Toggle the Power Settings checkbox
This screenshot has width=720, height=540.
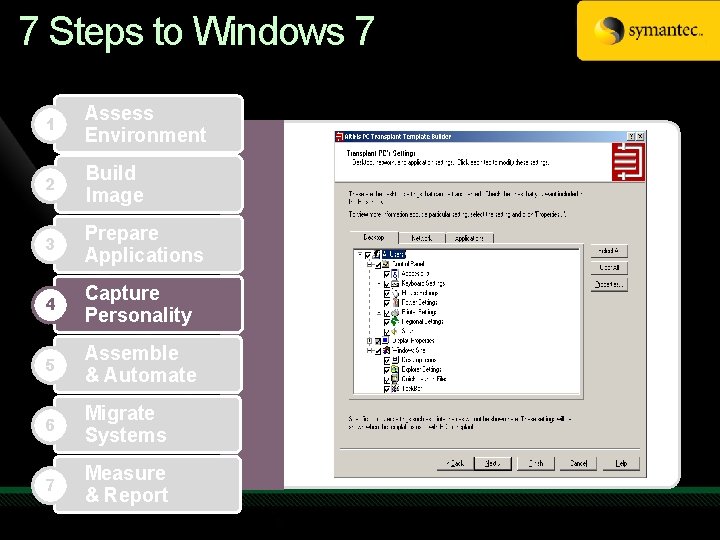tap(387, 303)
